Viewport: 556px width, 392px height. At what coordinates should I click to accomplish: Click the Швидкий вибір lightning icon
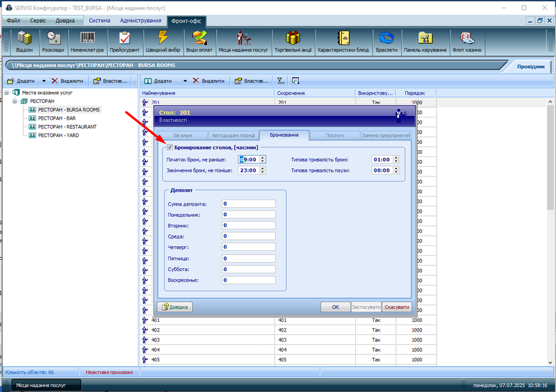tap(163, 40)
